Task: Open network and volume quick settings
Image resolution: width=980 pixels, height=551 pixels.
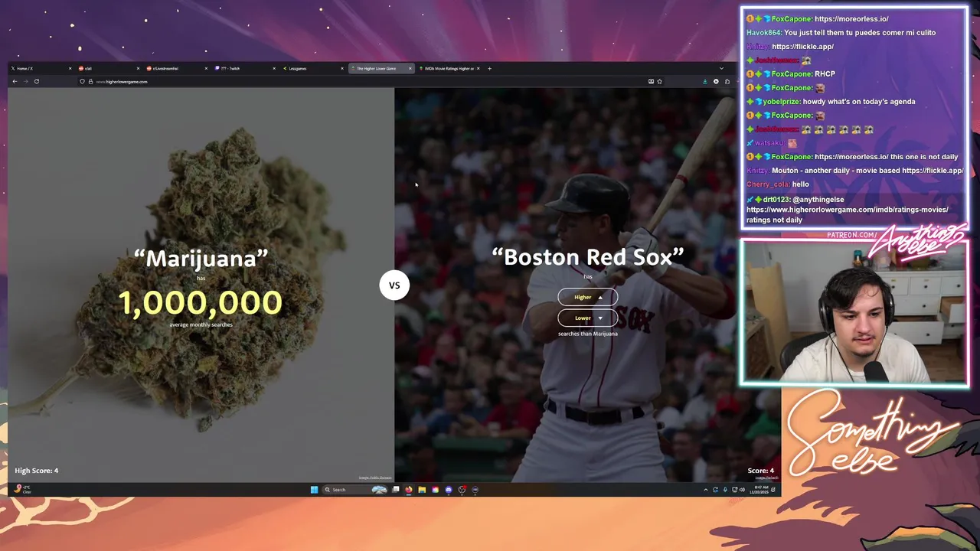Action: [x=739, y=490]
